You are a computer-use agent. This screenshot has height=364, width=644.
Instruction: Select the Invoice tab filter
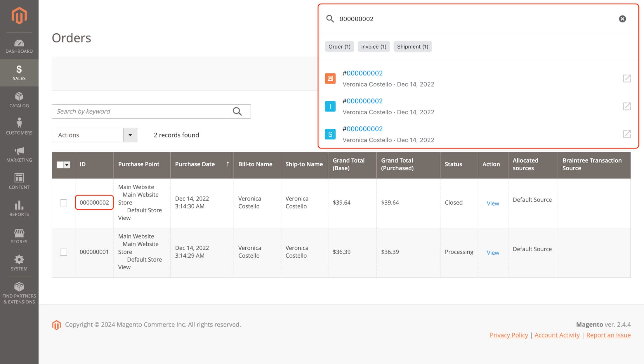(374, 46)
